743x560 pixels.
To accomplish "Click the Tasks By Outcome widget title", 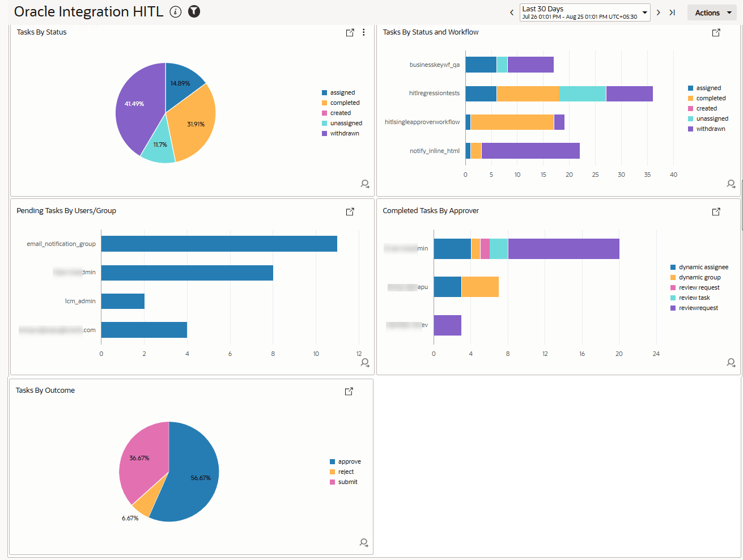I will (45, 391).
